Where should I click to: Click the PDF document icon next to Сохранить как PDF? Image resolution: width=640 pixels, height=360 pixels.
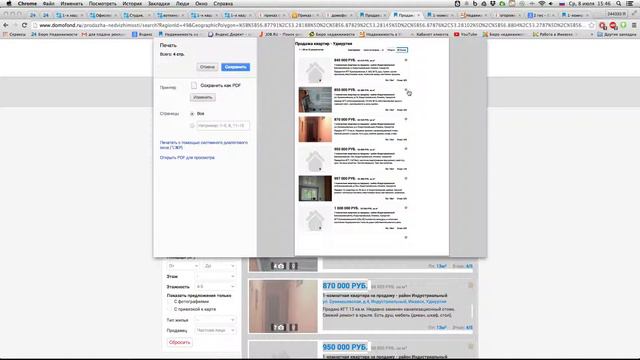pyautogui.click(x=194, y=85)
